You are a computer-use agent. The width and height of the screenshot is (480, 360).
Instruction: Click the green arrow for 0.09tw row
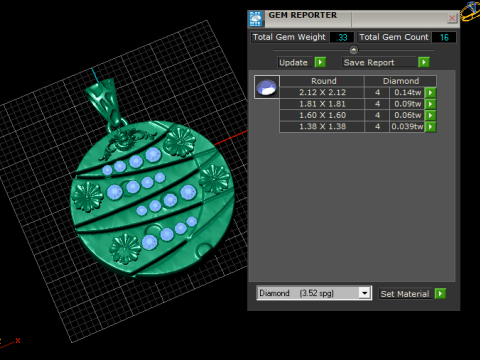point(430,104)
